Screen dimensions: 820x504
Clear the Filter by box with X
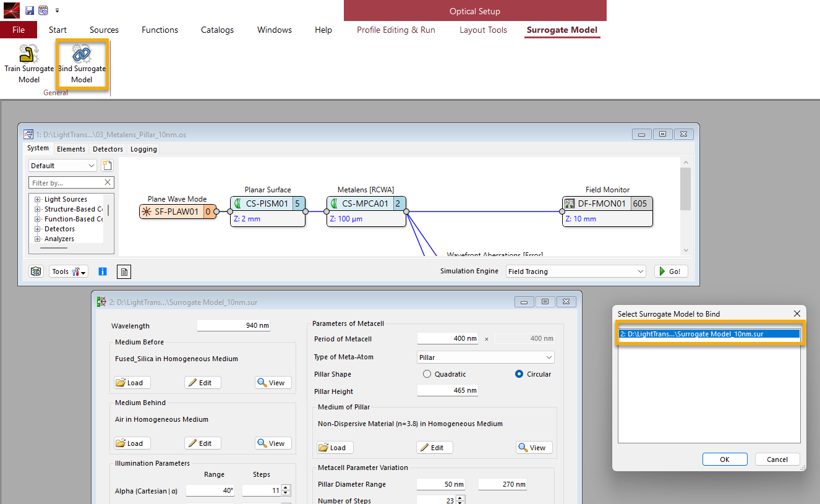(x=108, y=182)
